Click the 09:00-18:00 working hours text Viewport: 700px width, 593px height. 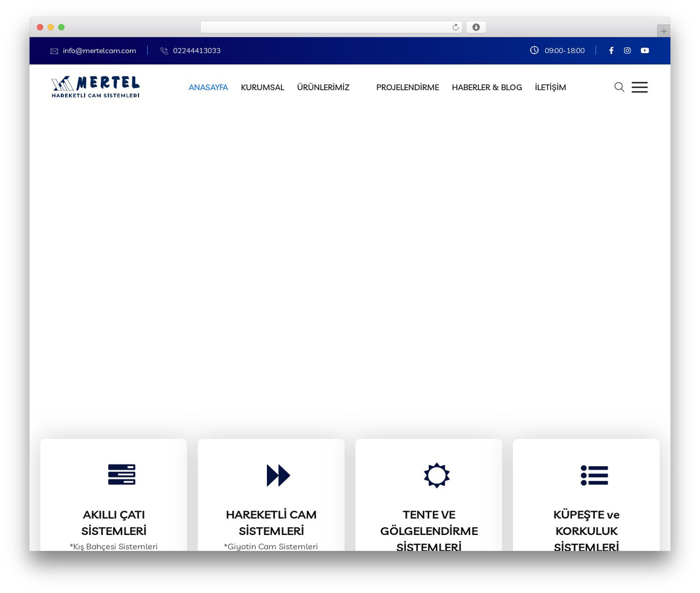(x=564, y=50)
